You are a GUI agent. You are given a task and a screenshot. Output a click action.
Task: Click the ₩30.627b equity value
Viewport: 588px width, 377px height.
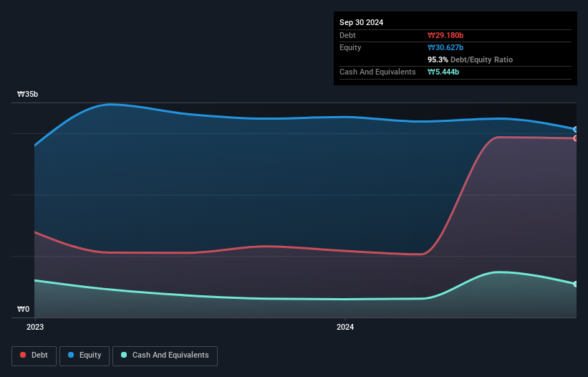coord(445,47)
